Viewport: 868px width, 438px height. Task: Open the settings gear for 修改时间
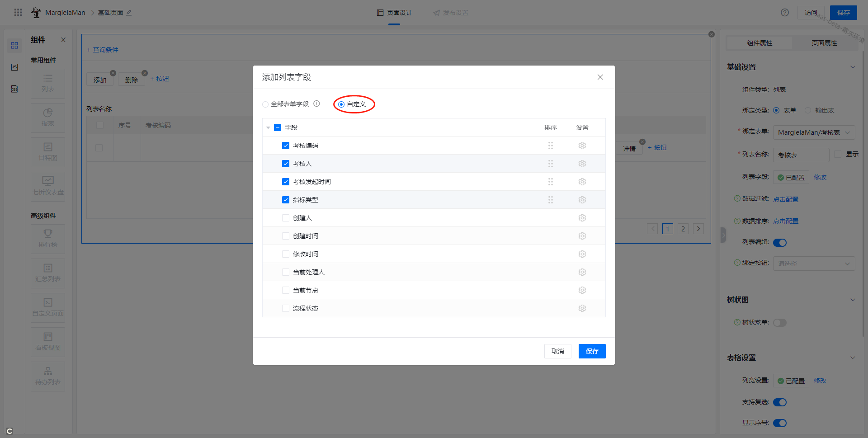click(582, 254)
